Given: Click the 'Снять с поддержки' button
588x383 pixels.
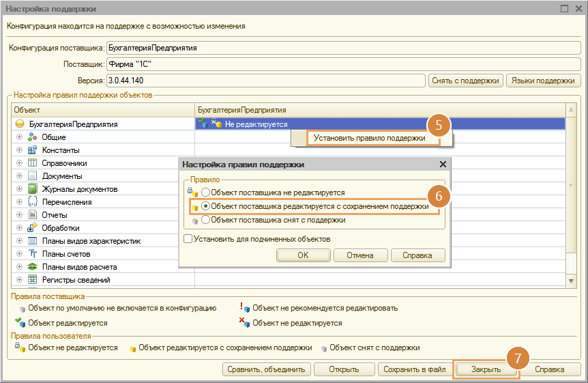Looking at the screenshot, I should coord(466,81).
